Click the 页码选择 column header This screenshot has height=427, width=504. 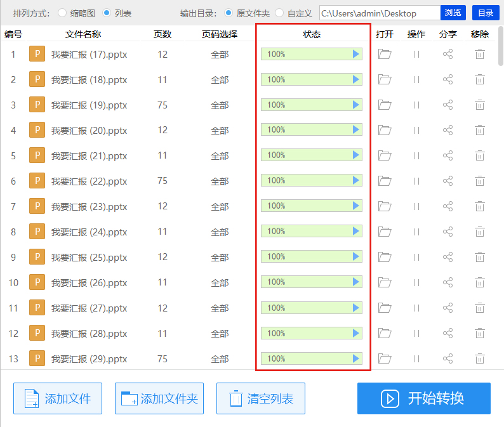(220, 34)
